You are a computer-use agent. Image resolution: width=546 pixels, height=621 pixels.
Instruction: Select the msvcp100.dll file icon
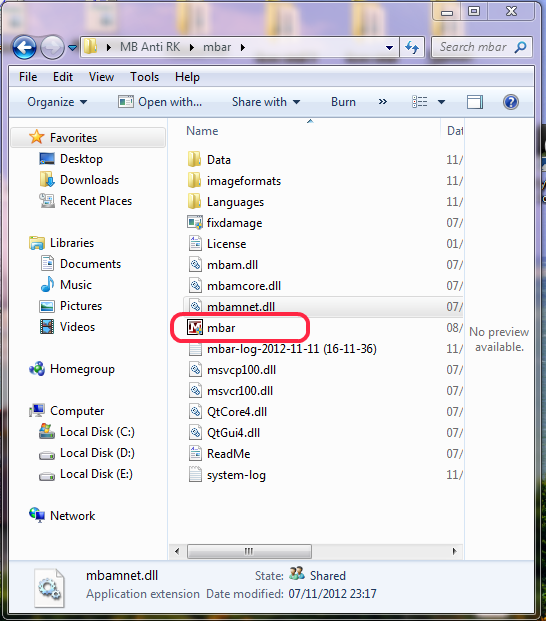195,370
